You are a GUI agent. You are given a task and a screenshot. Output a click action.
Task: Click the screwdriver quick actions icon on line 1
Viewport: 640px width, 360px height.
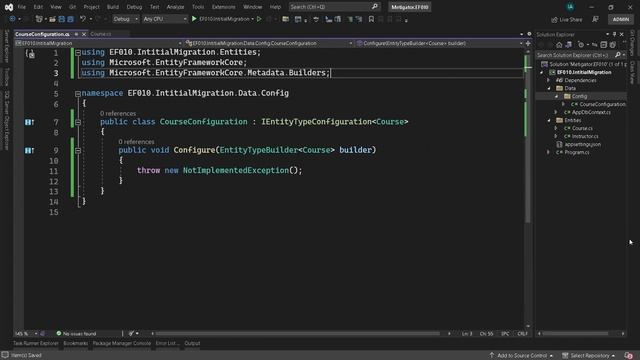click(30, 53)
